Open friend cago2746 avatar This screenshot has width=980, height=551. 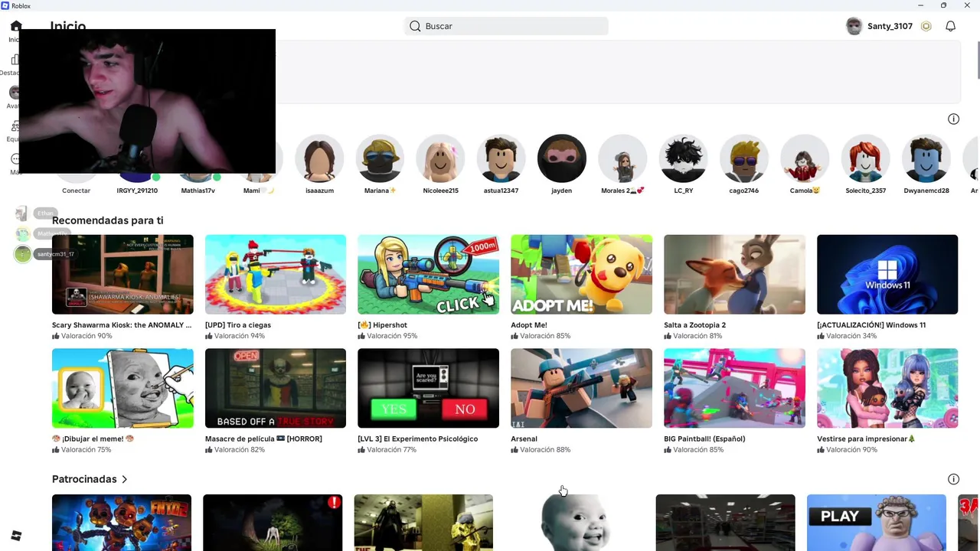point(743,158)
